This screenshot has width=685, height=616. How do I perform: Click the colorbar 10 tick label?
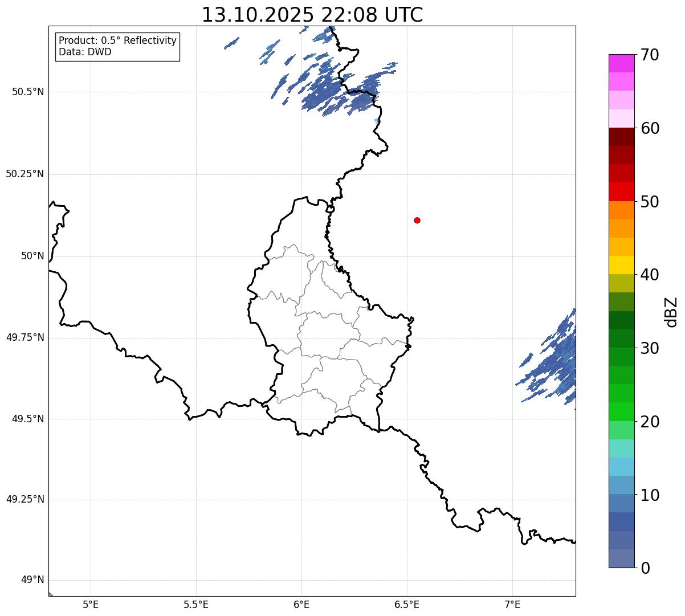(x=650, y=495)
